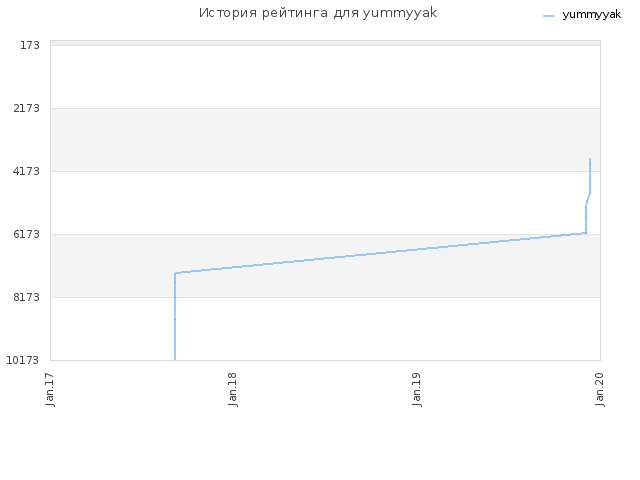
Task: Click the 10173 y-axis label
Action: (23, 360)
